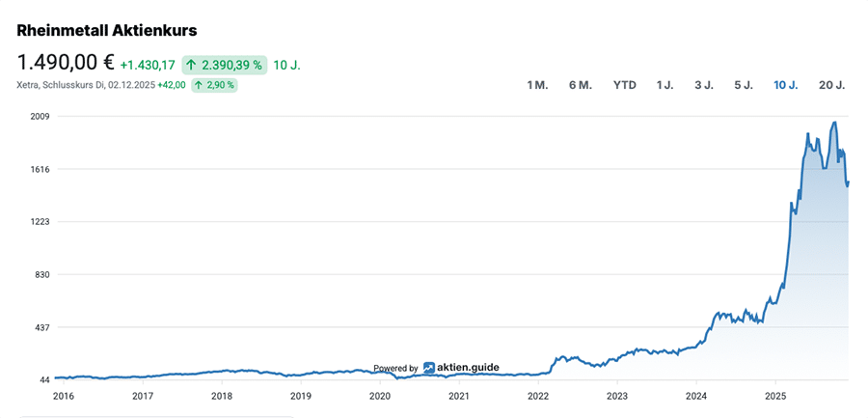Click the +1.430,17 change value
This screenshot has width=868, height=418.
[x=148, y=65]
